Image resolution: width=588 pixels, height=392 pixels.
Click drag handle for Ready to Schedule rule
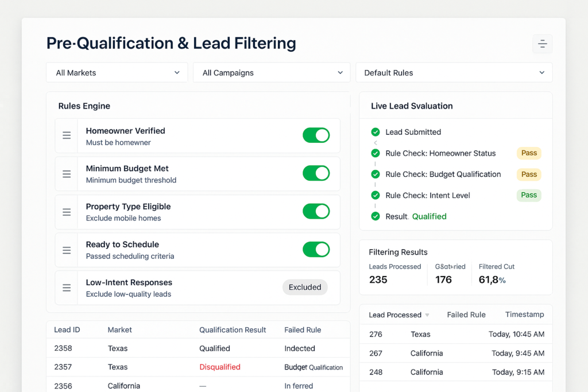point(67,250)
